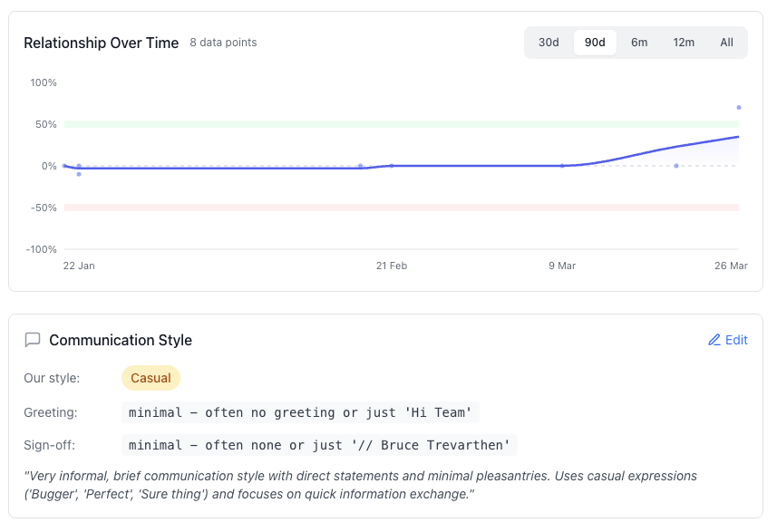
Task: Click the '-100%' axis label
Action: [x=42, y=249]
